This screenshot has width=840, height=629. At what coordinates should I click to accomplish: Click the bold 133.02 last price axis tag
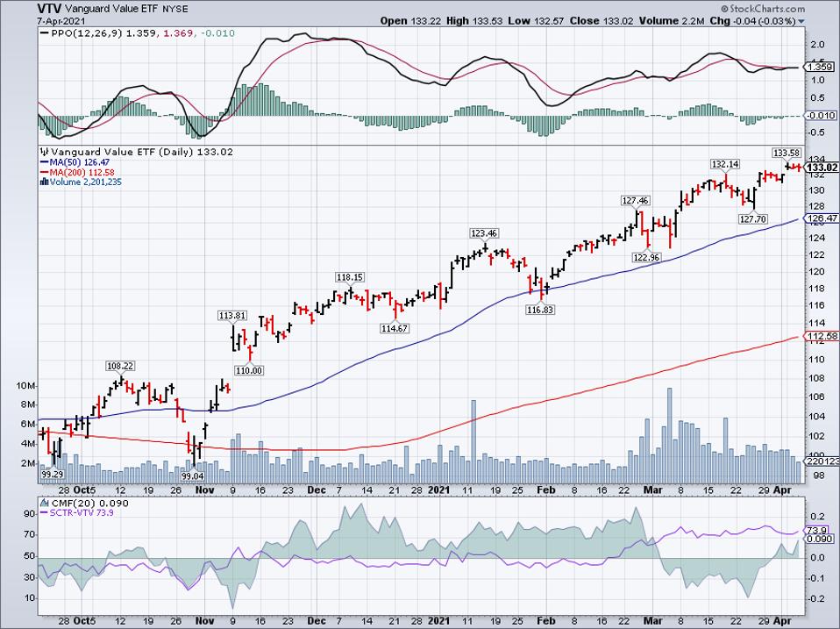pyautogui.click(x=822, y=168)
